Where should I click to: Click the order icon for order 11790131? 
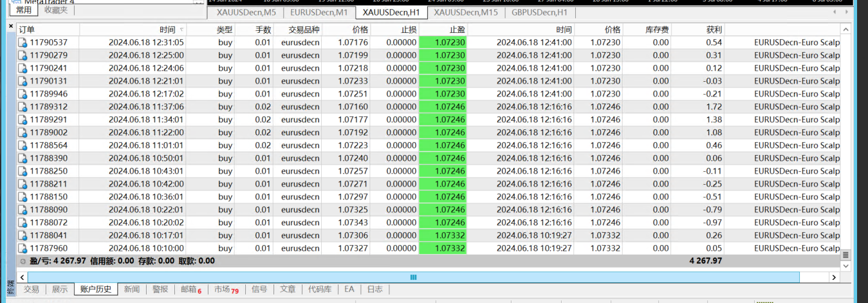click(23, 81)
